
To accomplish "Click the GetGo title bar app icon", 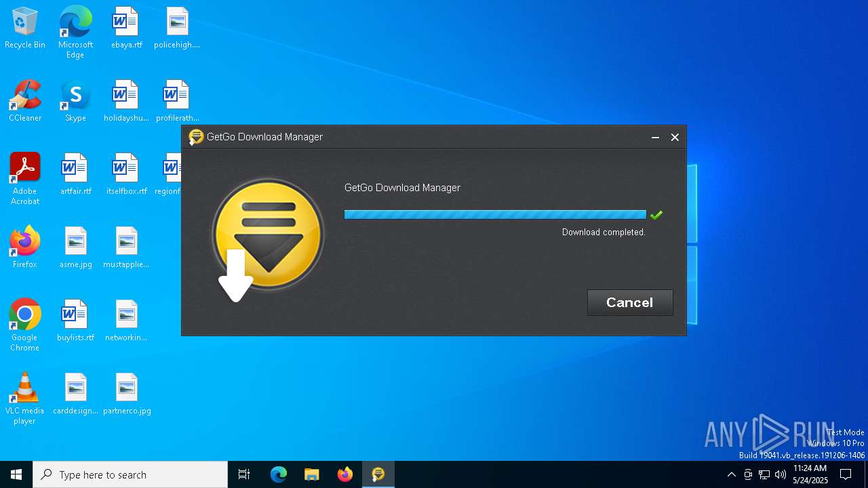I will 196,137.
